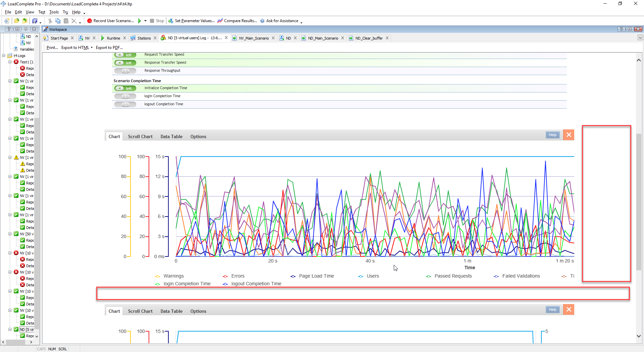This screenshot has height=352, width=644.
Task: Switch to the Stations tab
Action: [x=144, y=38]
